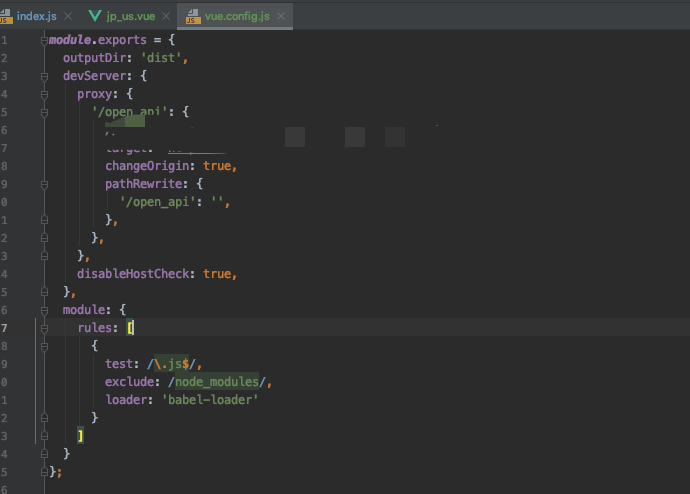Collapse the rule object fold marker below rules
690x494 pixels.
click(44, 347)
